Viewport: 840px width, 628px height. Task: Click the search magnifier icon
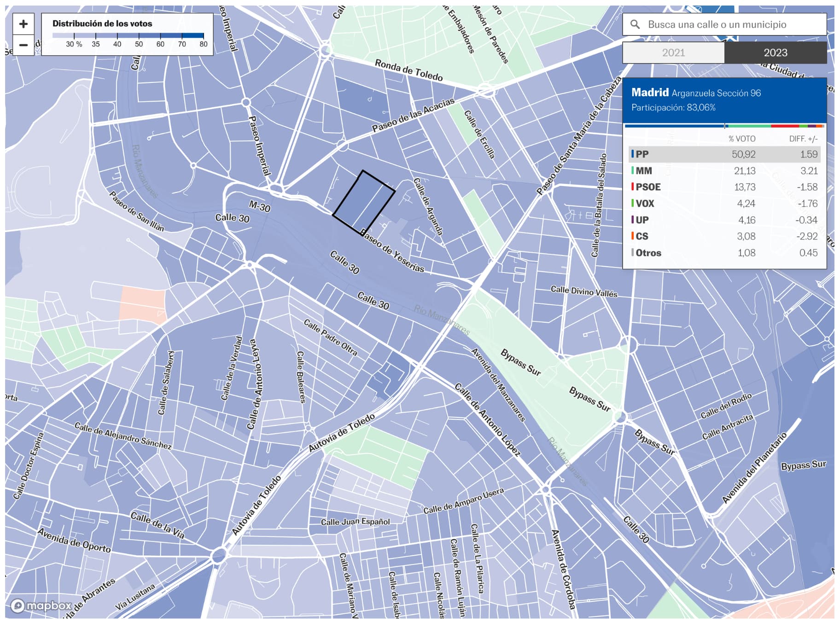635,24
